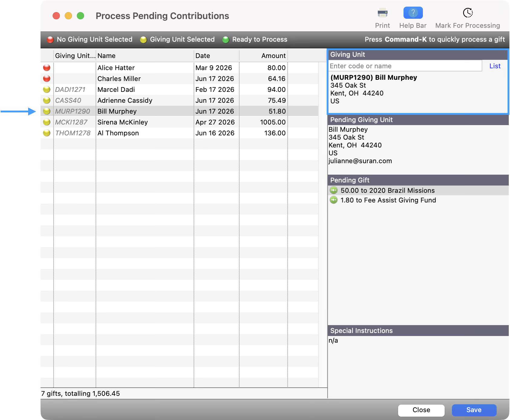This screenshot has height=420, width=510.
Task: Select the Adrienne Cassidy contribution row
Action: tap(179, 100)
